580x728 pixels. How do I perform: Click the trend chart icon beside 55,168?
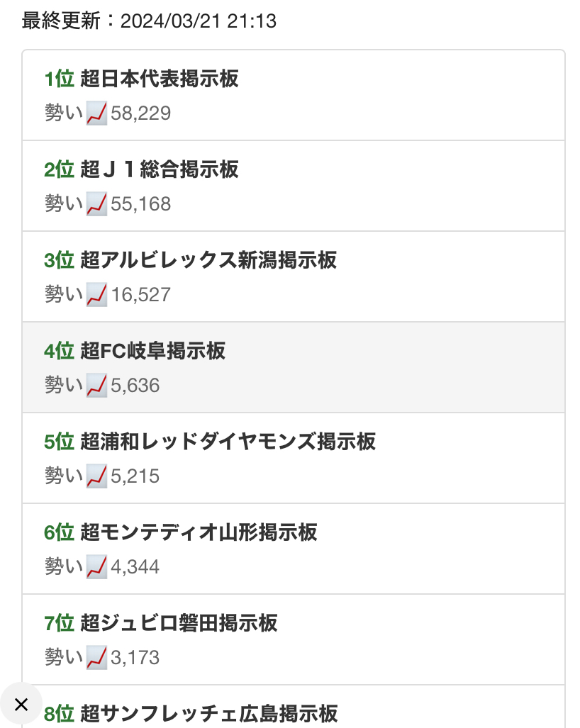[x=96, y=204]
